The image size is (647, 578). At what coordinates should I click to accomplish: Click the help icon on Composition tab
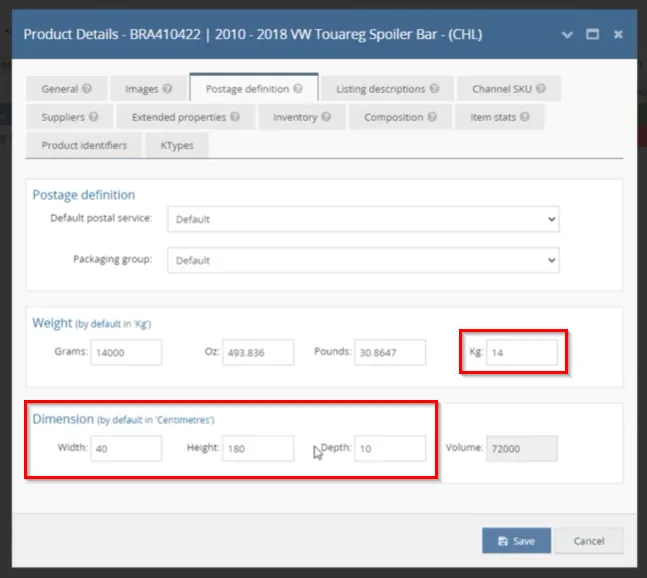(432, 117)
